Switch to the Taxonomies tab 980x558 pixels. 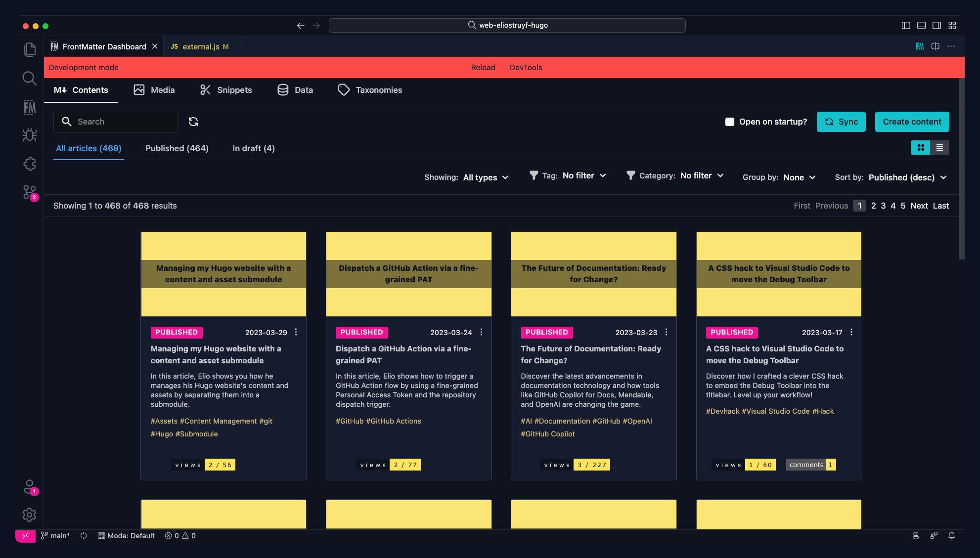pos(370,90)
